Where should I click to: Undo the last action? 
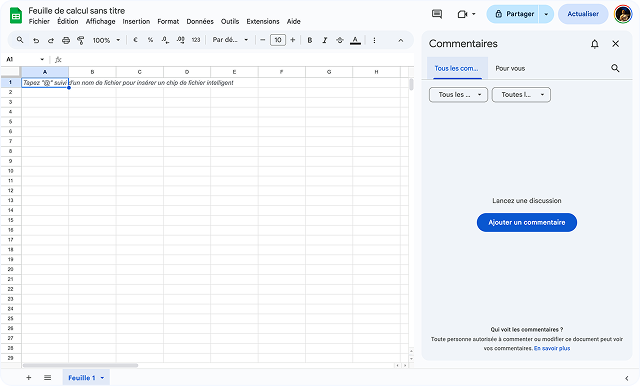click(36, 40)
